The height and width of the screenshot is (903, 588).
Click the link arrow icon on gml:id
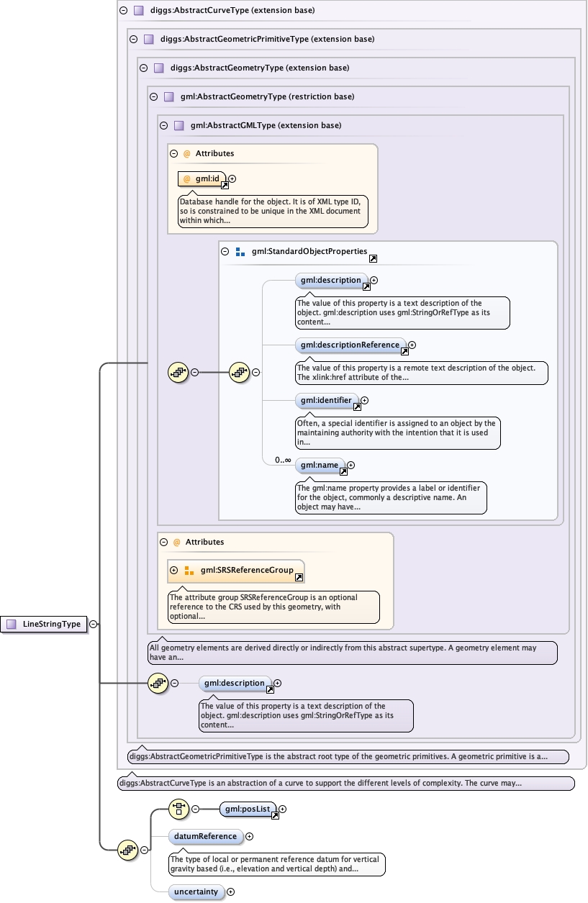click(x=224, y=185)
